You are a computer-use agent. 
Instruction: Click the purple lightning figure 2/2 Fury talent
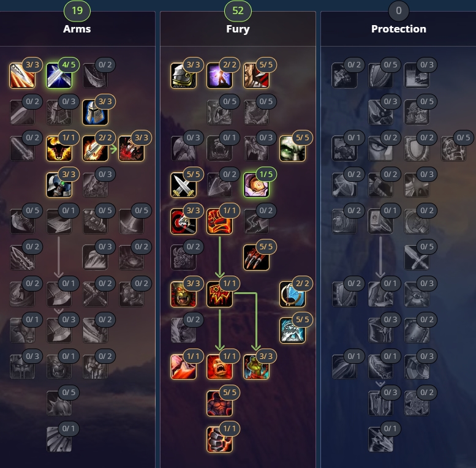(x=219, y=75)
